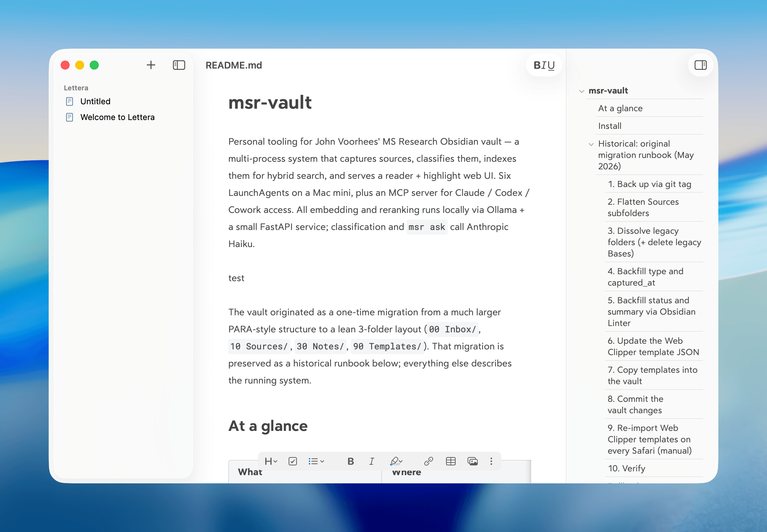Open the BIU text formatting button
The width and height of the screenshot is (767, 532).
(544, 65)
